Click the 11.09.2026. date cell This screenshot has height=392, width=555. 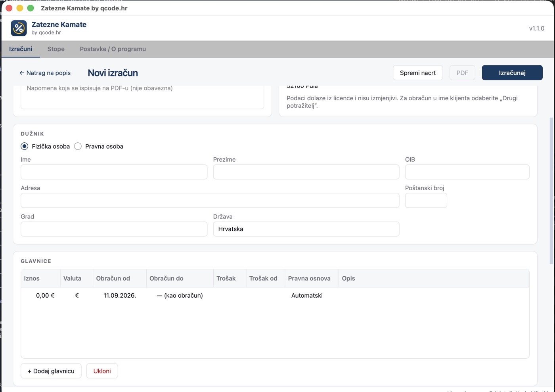pos(120,295)
